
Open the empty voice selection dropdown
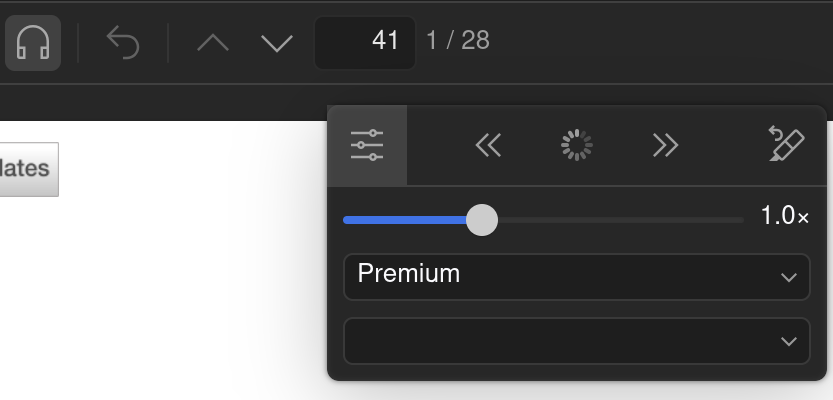(577, 341)
